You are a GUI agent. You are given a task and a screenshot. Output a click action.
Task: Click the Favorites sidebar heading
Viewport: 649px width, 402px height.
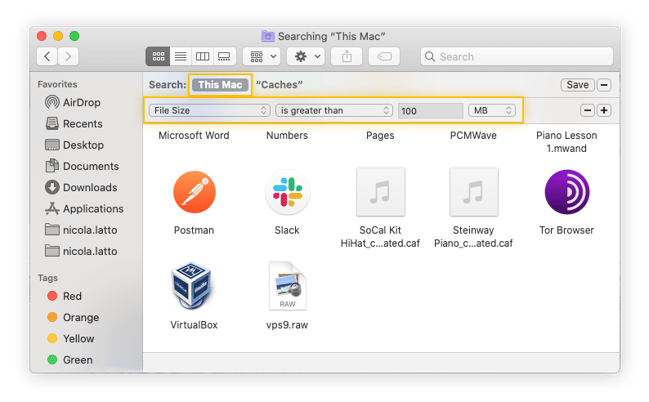(57, 84)
